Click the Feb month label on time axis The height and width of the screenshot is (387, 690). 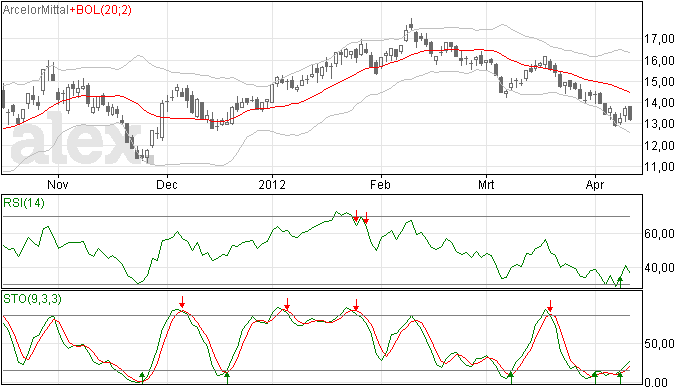380,184
